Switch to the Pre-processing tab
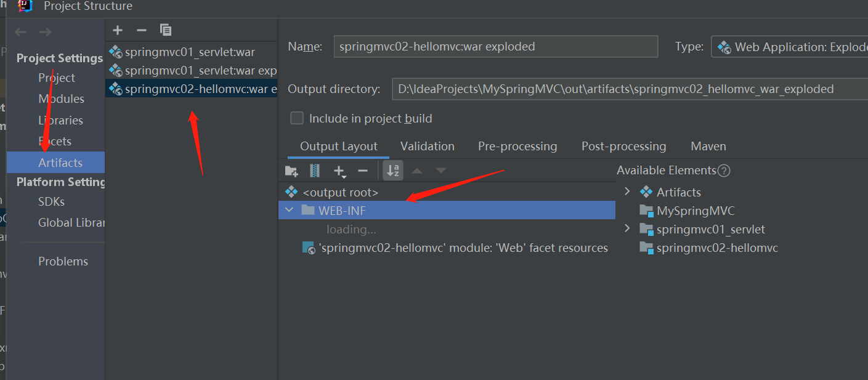Viewport: 868px width, 380px height. (x=517, y=147)
